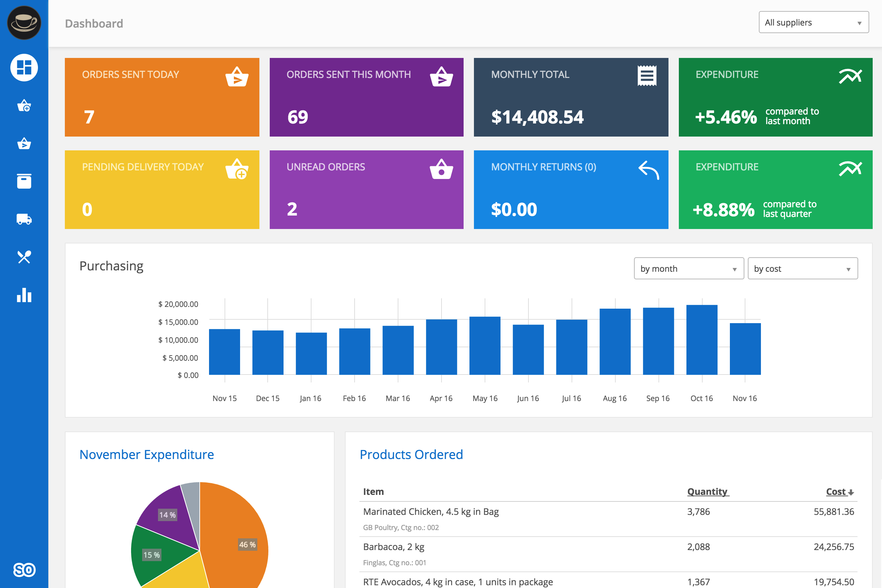Select the Oct 16 bar in Purchasing chart

tap(701, 339)
